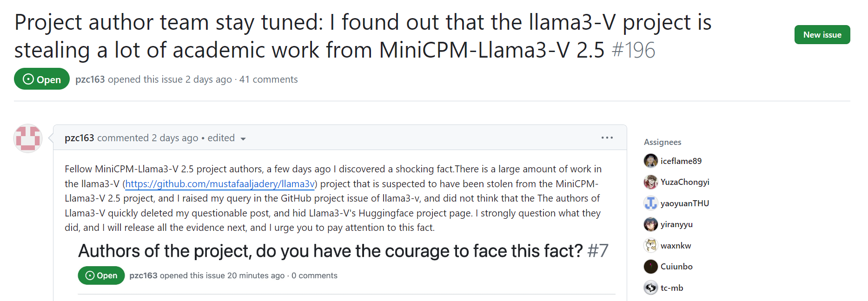Click pzc163 username in comment header

click(80, 138)
